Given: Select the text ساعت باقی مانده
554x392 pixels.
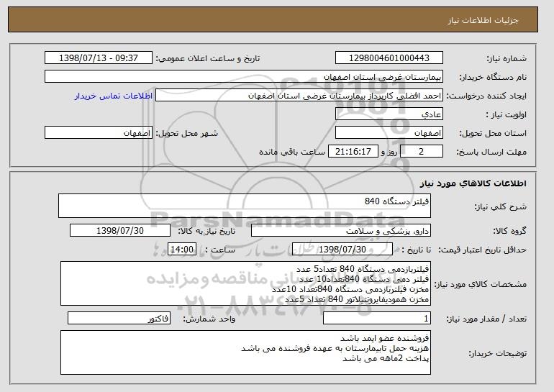Looking at the screenshot, I should (x=292, y=152).
